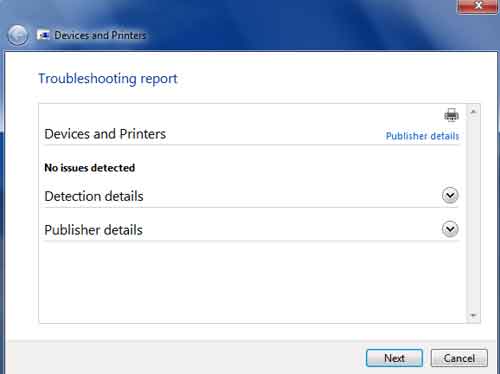The width and height of the screenshot is (500, 374).
Task: Print the troubleshooting report via printer icon
Action: pos(451,115)
